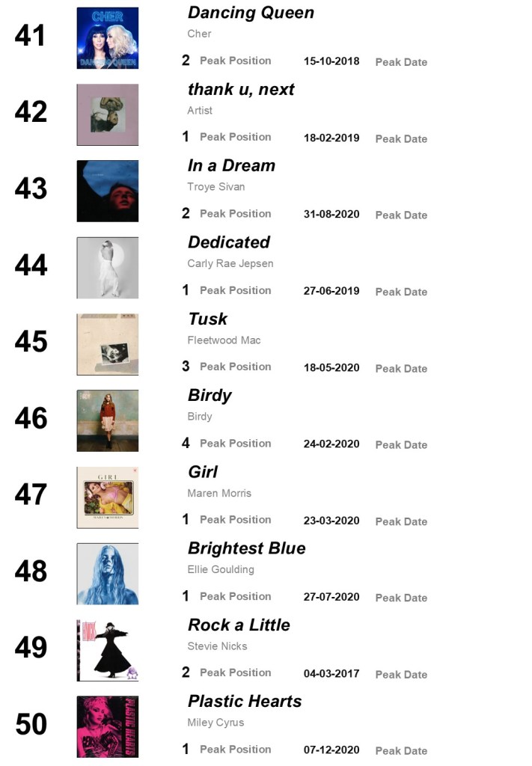
Task: Click the Dancing Queen album cover
Action: point(107,38)
